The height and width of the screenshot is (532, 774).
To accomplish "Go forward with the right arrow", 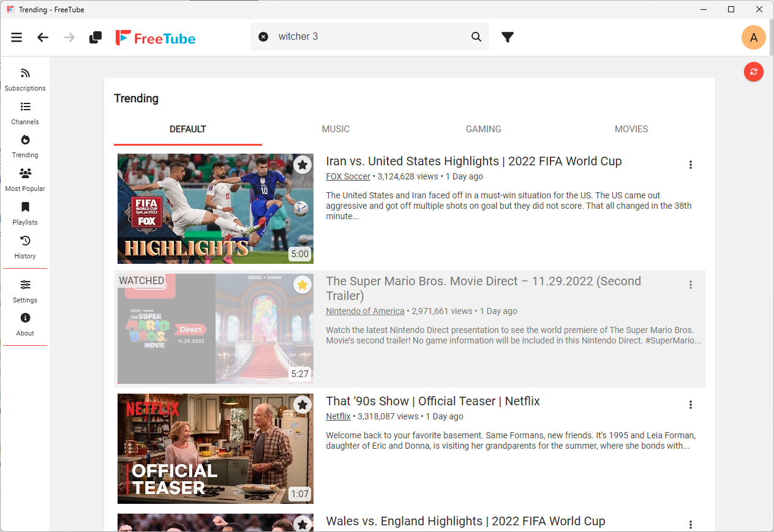I will click(x=69, y=37).
